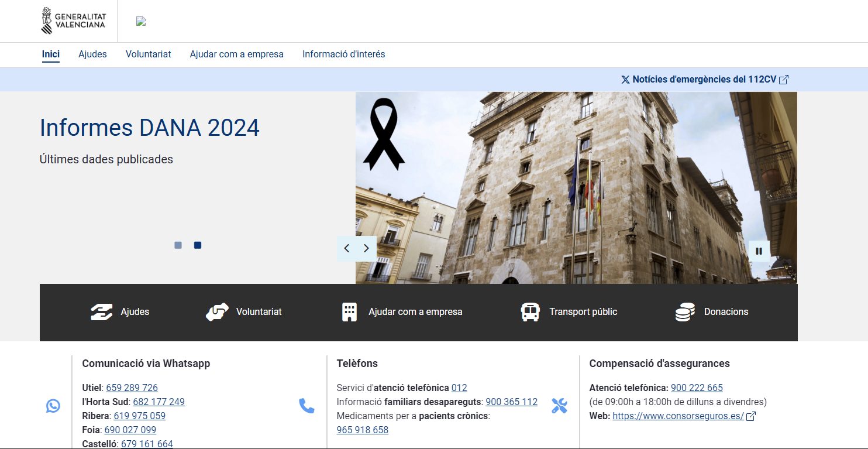Click the Informes DANA 2024 heading
Viewport: 868px width, 449px height.
pyautogui.click(x=150, y=128)
